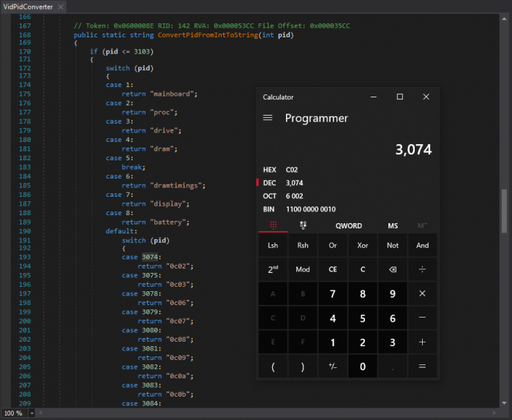Open the zoom percentage dropdown arrow
This screenshot has width=512, height=420.
point(31,413)
